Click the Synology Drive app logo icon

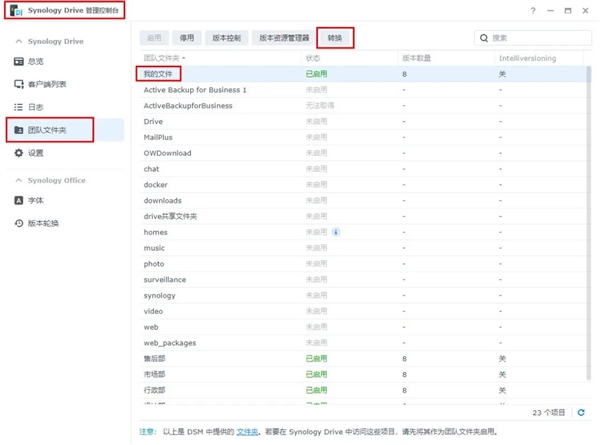(16, 11)
